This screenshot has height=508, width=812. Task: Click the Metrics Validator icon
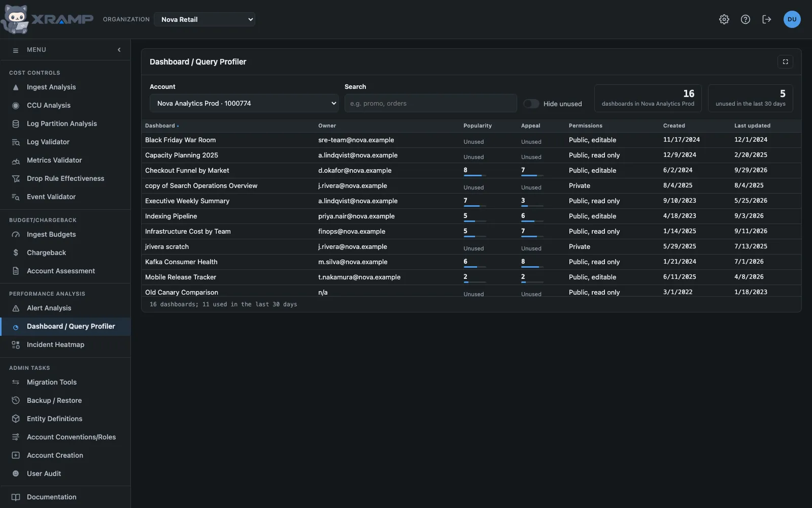pyautogui.click(x=16, y=161)
